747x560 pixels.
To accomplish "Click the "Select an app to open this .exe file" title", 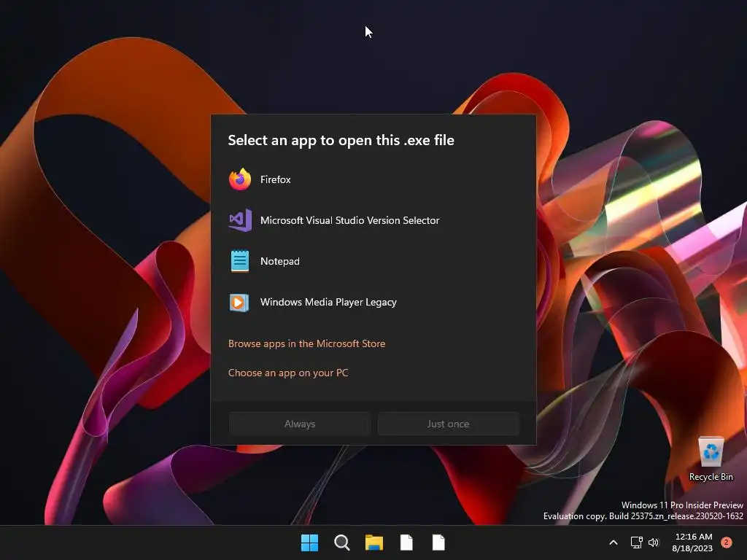I will click(341, 140).
